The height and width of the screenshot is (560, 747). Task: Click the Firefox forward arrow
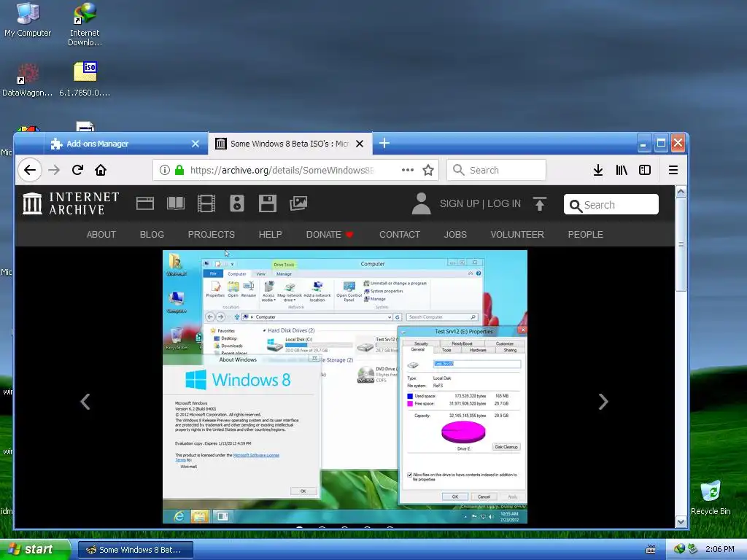coord(54,170)
